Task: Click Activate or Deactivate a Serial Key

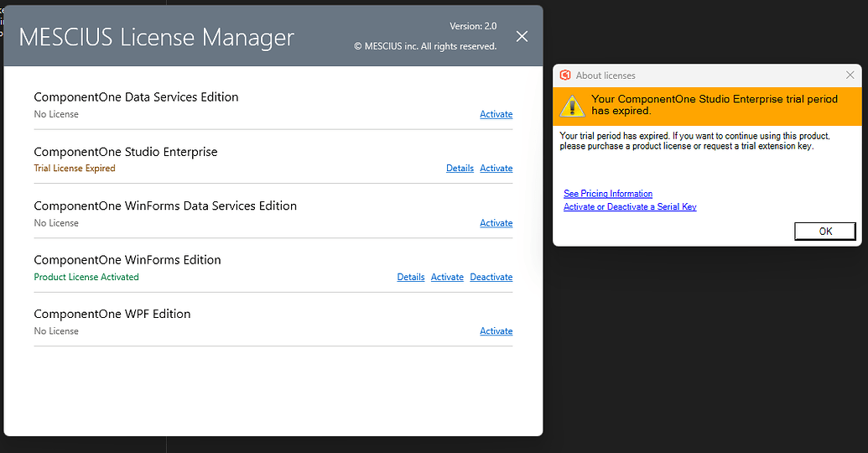Action: pos(630,206)
